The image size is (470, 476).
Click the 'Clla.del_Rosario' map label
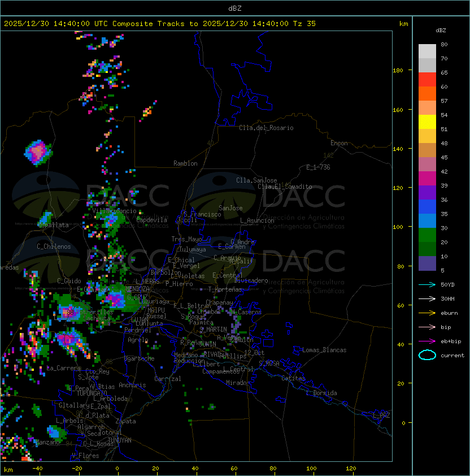coord(266,128)
